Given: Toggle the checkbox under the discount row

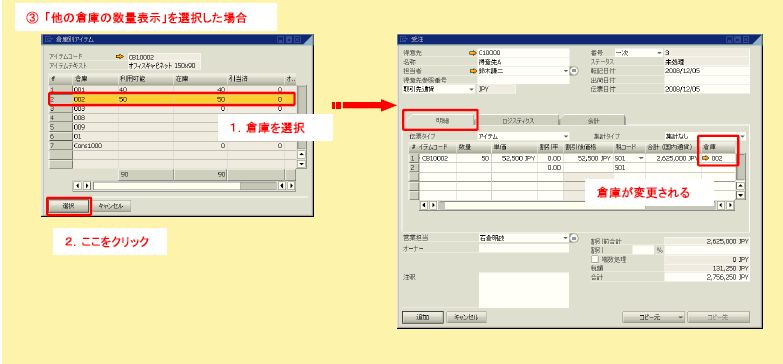Looking at the screenshot, I should tap(595, 260).
